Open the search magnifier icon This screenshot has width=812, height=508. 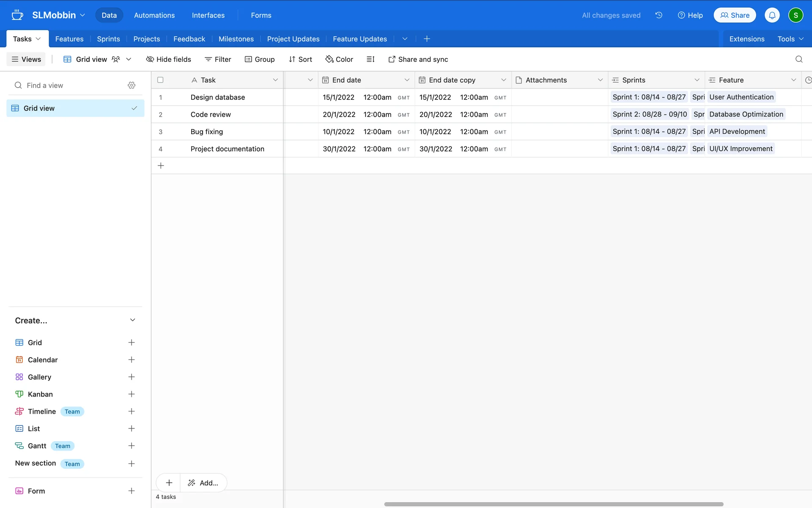(798, 59)
